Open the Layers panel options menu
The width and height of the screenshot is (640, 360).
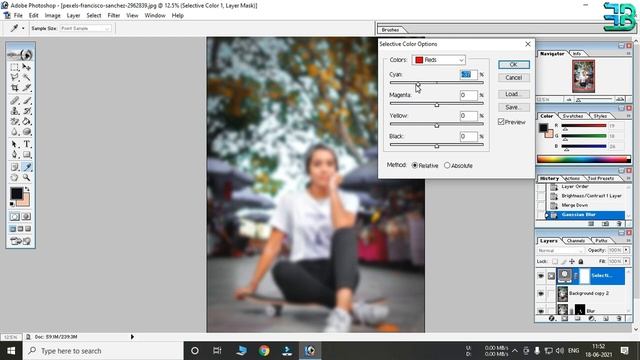(629, 241)
